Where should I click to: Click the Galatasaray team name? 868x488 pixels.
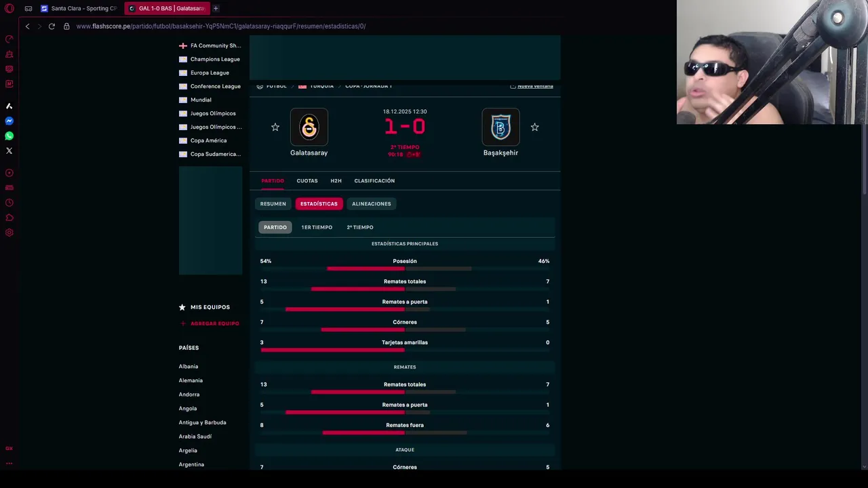[x=309, y=152]
